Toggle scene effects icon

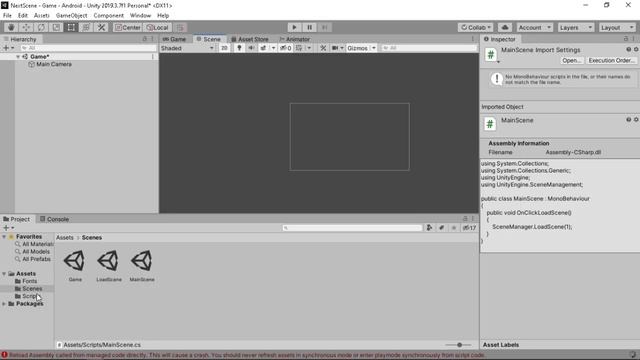(x=264, y=48)
